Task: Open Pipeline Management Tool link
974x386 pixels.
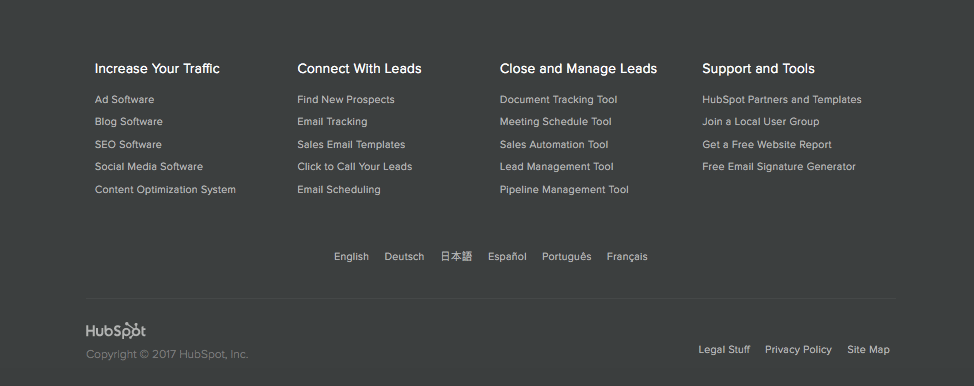Action: [564, 190]
